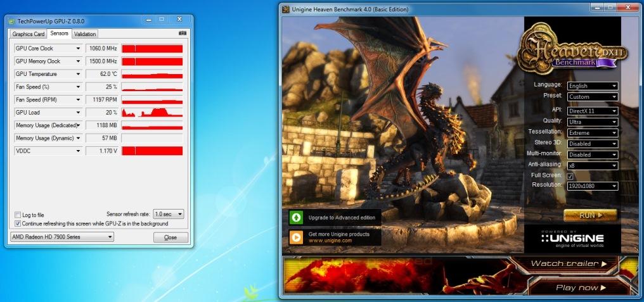
Task: Click the 1197 RPM fan value
Action: click(102, 99)
